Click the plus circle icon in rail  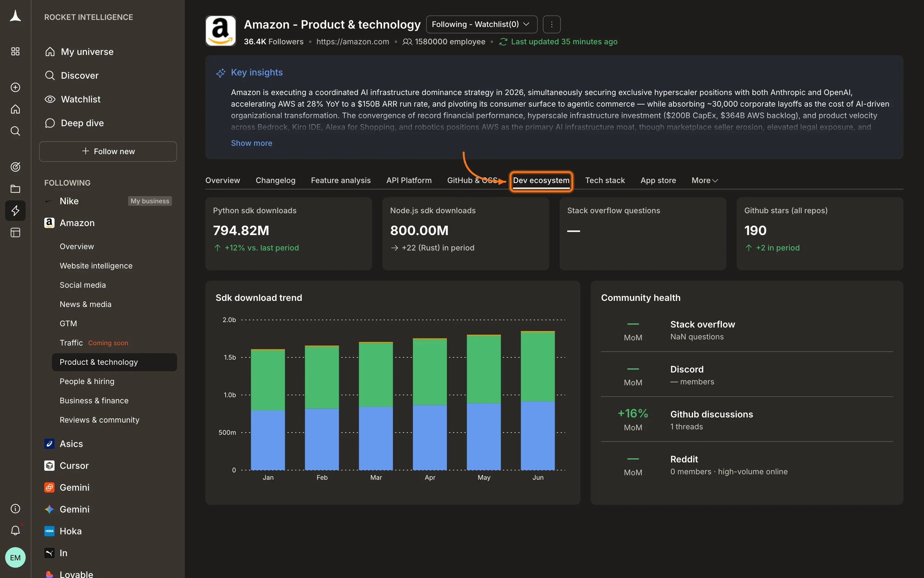point(15,87)
